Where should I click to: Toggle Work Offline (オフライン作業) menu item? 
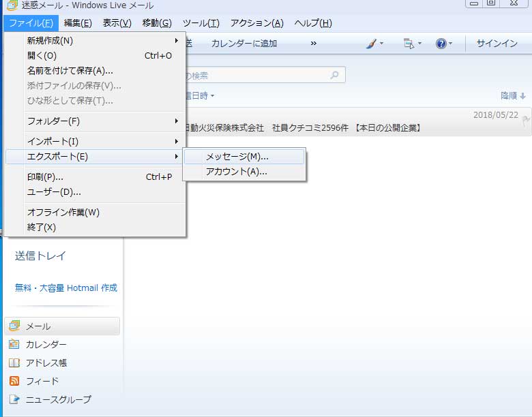63,213
